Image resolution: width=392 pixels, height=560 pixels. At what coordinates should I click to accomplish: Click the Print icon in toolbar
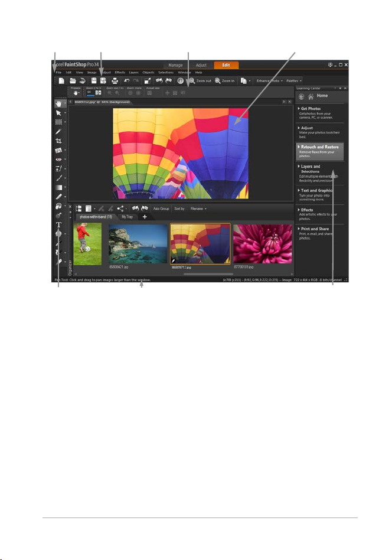pos(115,81)
